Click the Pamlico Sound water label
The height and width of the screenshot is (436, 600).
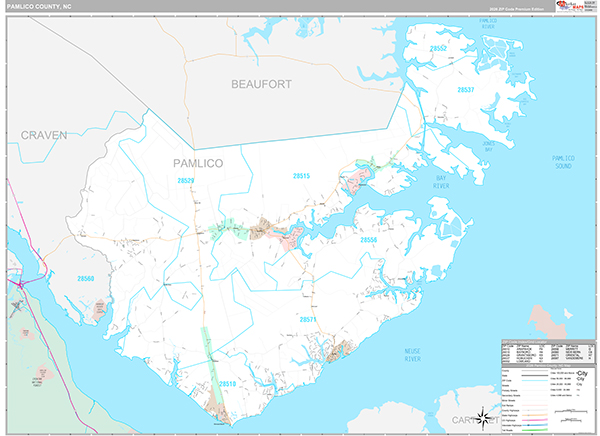[563, 162]
